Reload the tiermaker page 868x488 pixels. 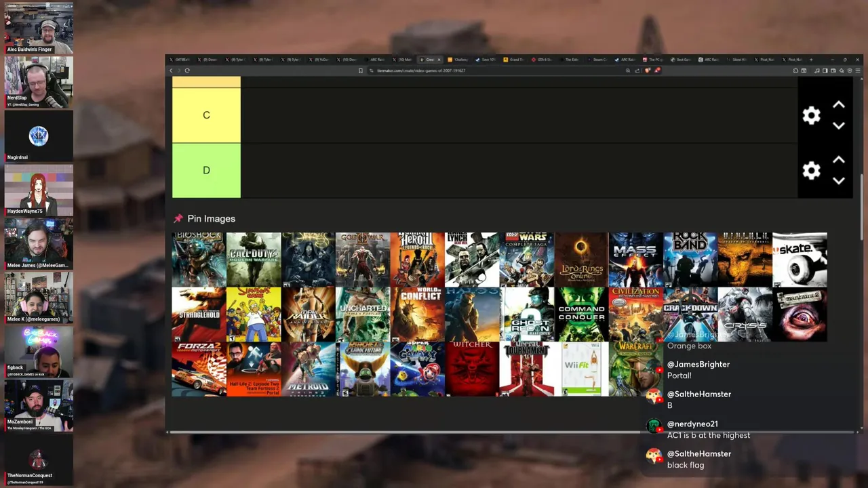[x=187, y=70]
